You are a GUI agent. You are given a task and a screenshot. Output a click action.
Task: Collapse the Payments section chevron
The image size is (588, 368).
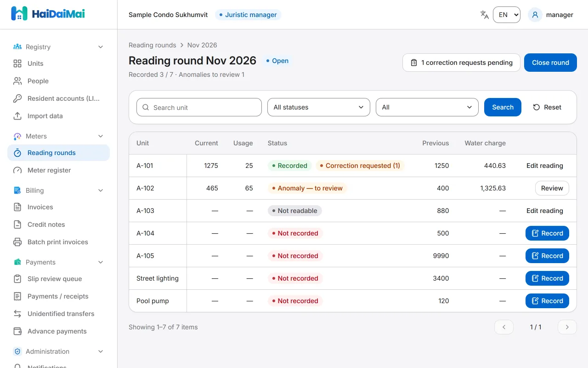pos(101,262)
